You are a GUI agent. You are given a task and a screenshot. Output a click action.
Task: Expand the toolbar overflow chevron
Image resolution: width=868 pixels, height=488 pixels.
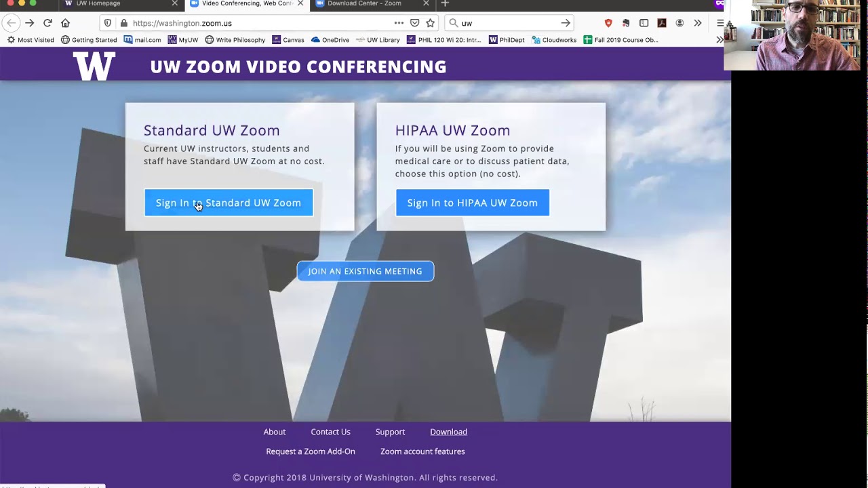[698, 23]
